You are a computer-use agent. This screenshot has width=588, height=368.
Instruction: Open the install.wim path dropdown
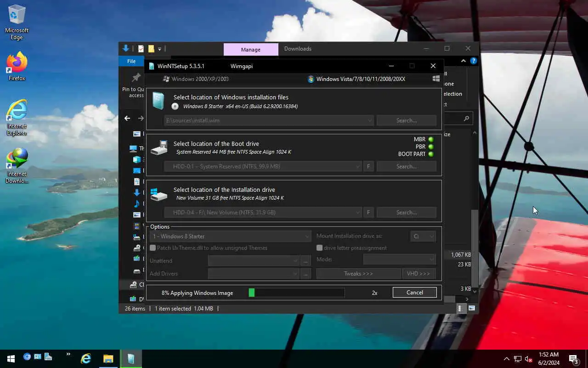pyautogui.click(x=369, y=121)
